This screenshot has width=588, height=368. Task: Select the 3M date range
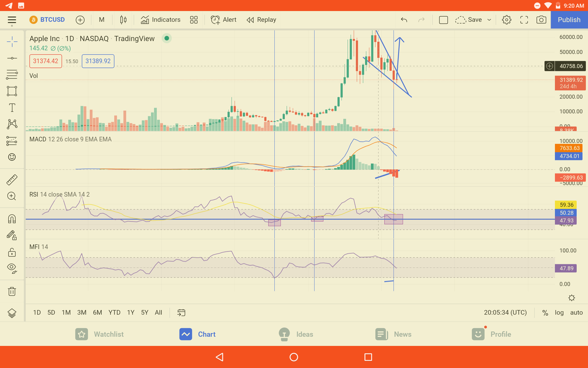(x=82, y=313)
